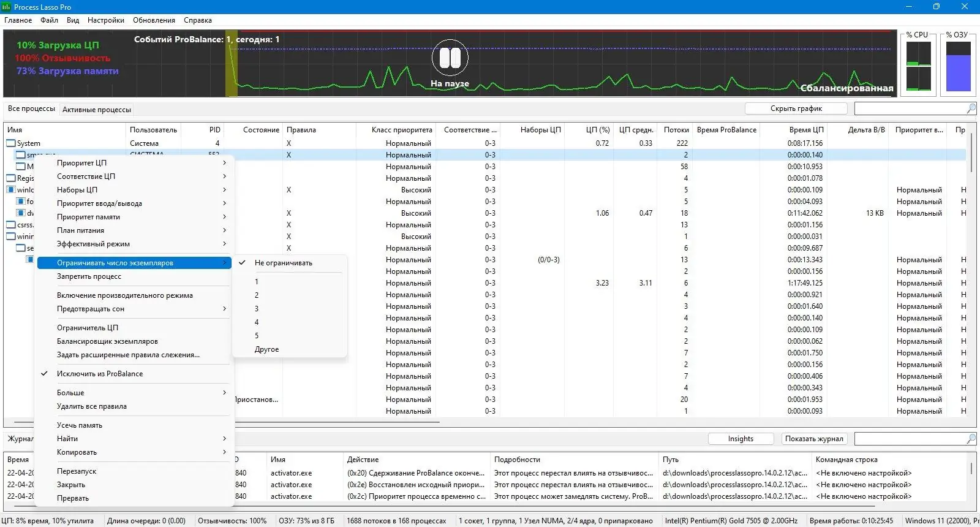Screen dimensions: 980x527
Task: Click the magnifier icon in the process search box
Action: coord(971,108)
